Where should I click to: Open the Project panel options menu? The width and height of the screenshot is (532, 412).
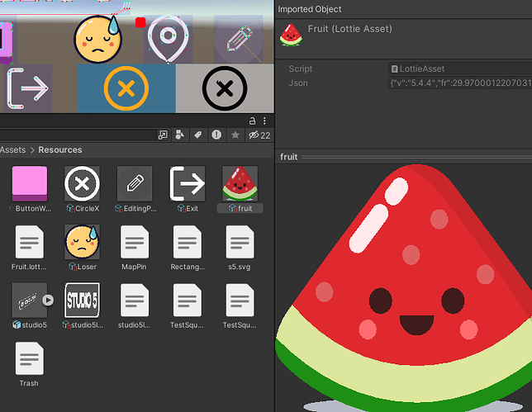[x=264, y=121]
